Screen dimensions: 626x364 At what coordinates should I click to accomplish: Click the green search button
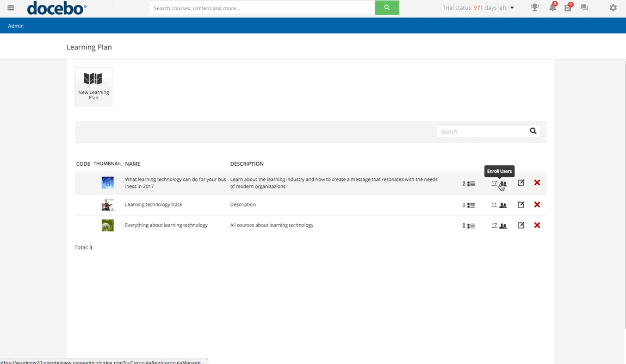coord(387,8)
